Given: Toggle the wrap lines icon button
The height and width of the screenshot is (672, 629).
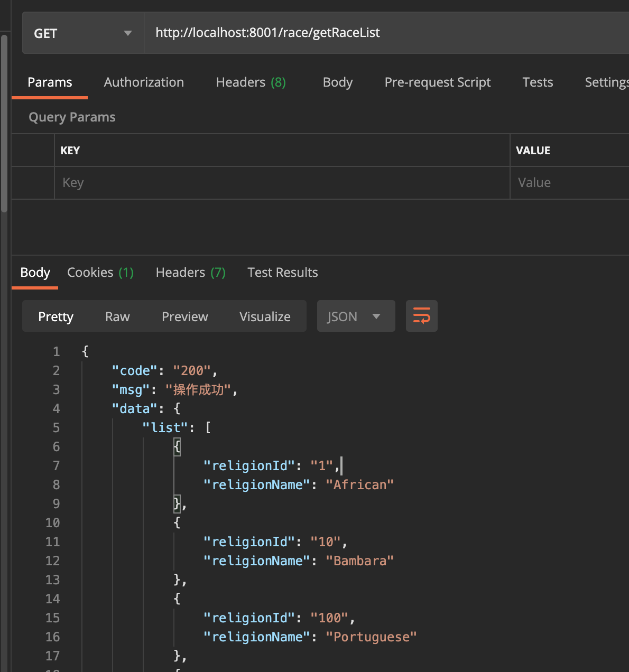Looking at the screenshot, I should click(x=421, y=316).
